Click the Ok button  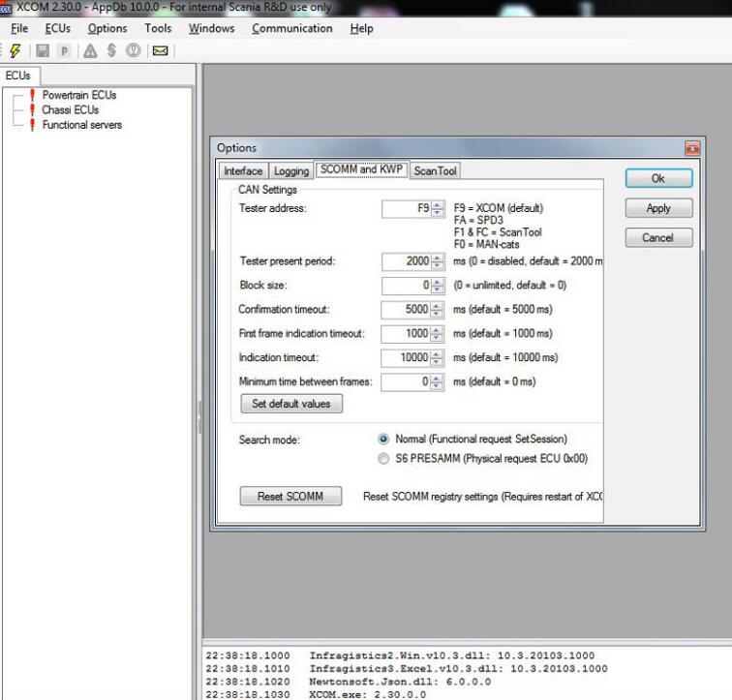click(x=658, y=178)
